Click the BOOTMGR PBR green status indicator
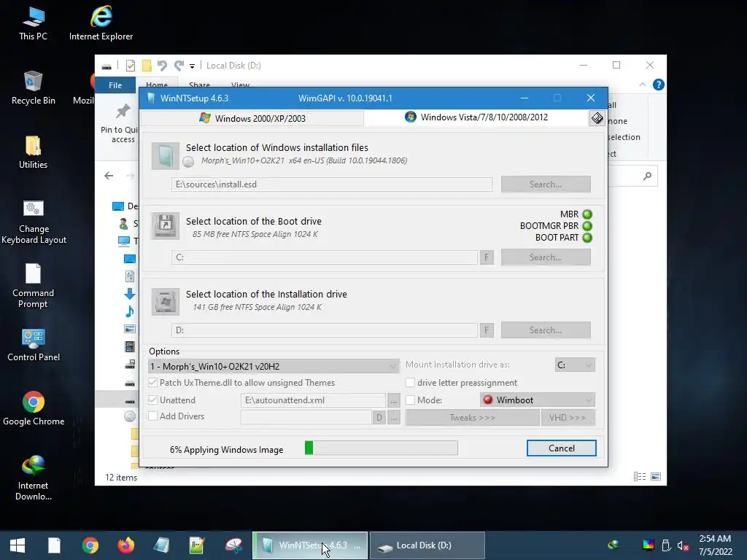Image resolution: width=747 pixels, height=560 pixels. (587, 226)
